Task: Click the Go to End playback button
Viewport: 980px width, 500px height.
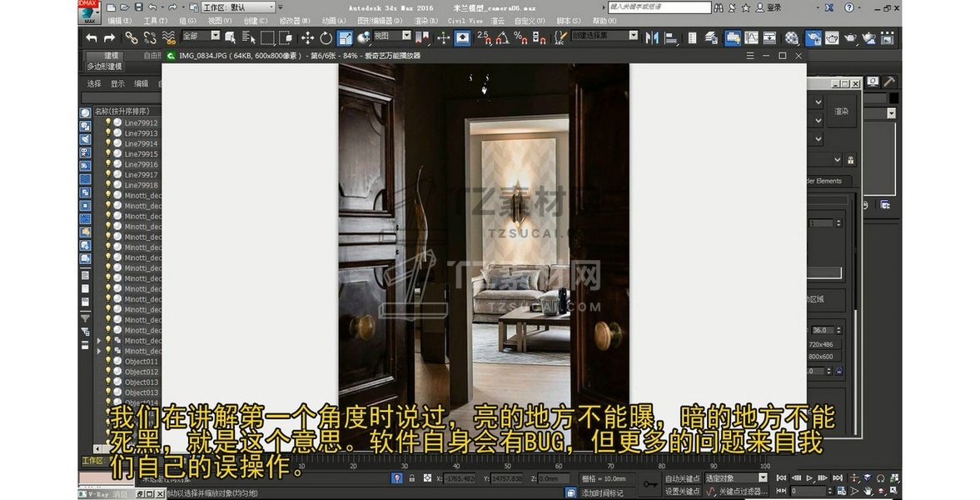Action: (838, 478)
